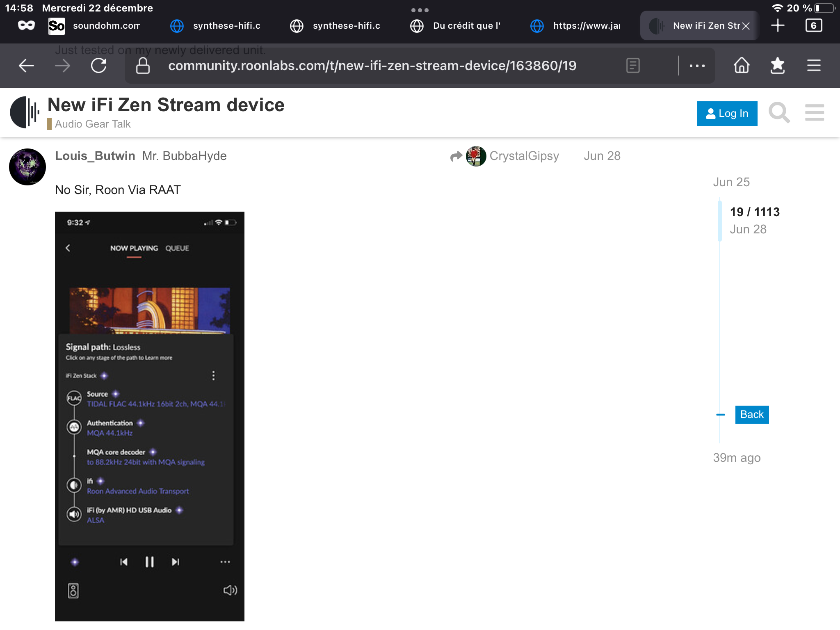
Task: Close the New iFi Zen Stream tab
Action: point(746,26)
